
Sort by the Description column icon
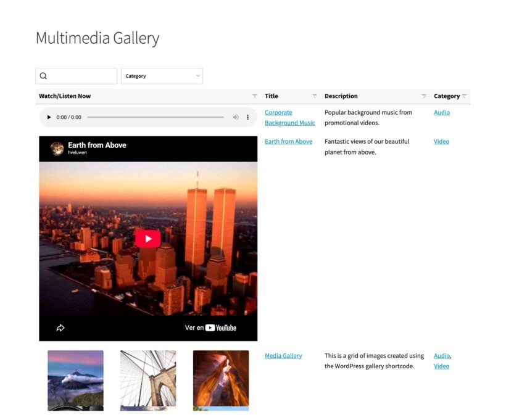click(424, 96)
